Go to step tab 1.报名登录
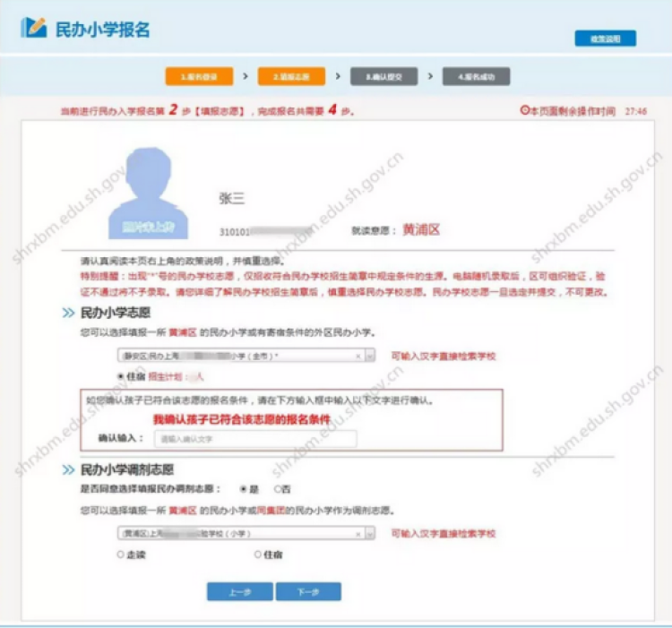672x628 pixels. click(x=199, y=77)
